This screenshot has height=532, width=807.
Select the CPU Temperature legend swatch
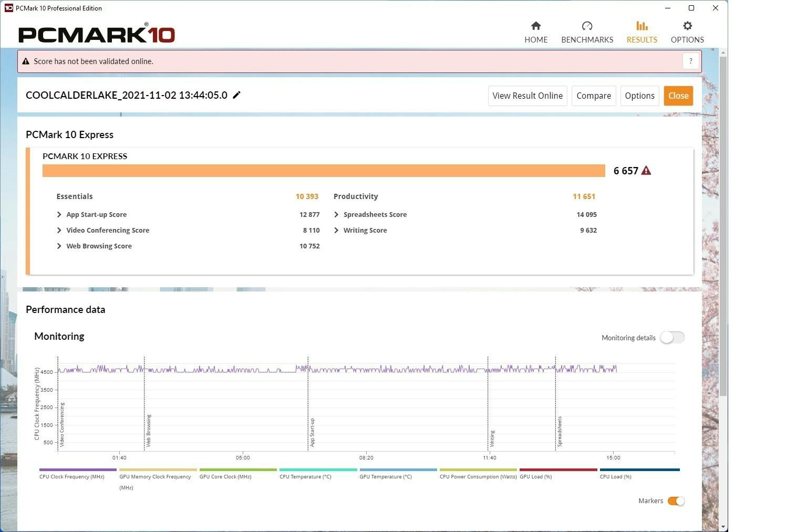pos(318,470)
